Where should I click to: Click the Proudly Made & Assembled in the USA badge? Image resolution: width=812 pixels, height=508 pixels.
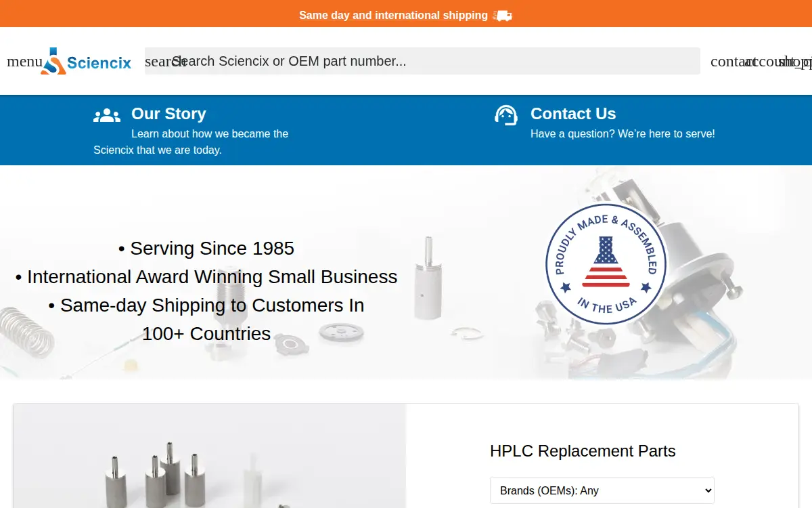[x=606, y=264]
